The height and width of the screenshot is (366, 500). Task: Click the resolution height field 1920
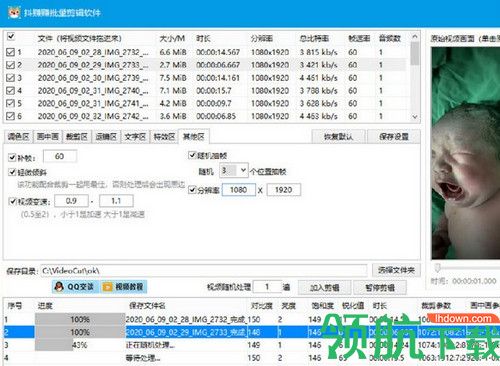[x=284, y=190]
